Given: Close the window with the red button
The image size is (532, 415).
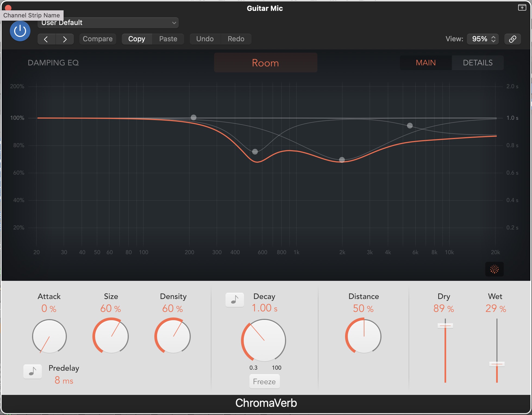Looking at the screenshot, I should click(8, 8).
